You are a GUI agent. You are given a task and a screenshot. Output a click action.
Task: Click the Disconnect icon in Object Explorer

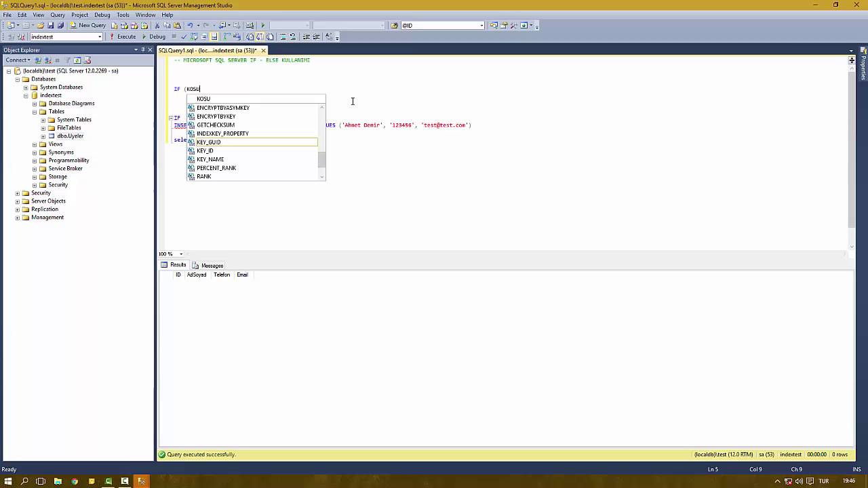47,60
